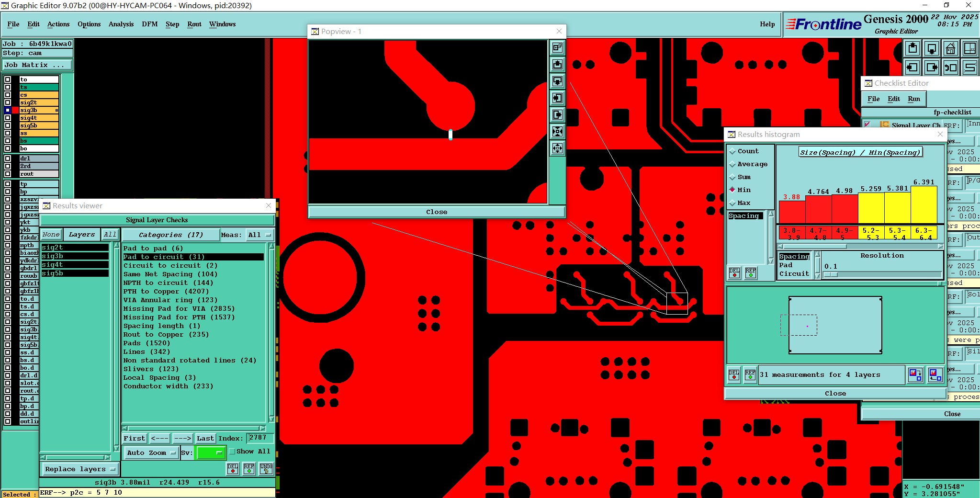Viewport: 980px width, 498px height.
Task: Pan down using Popview down-arrow icon
Action: coord(557,81)
